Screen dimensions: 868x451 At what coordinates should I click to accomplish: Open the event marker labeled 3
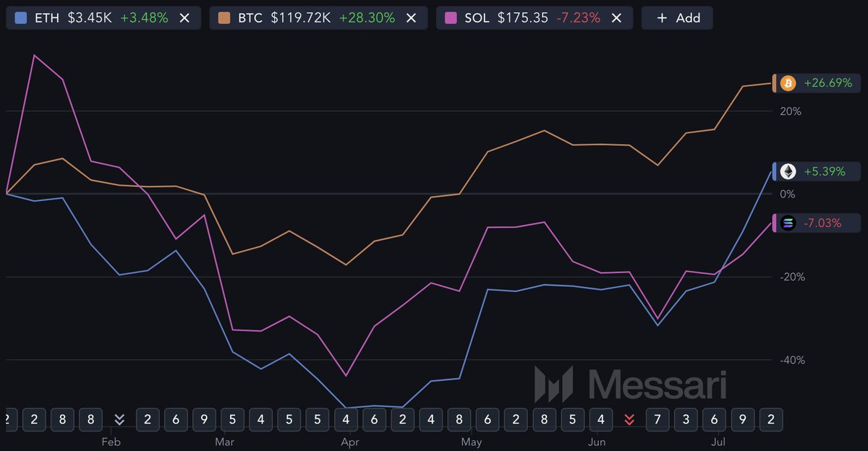(686, 419)
